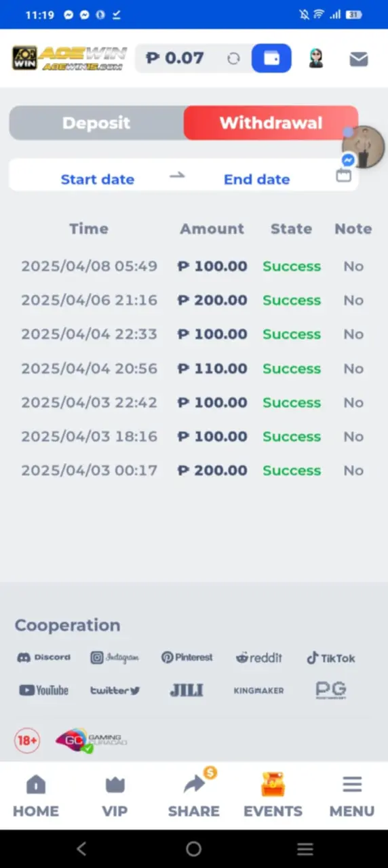Switch to the Deposit toggle
This screenshot has height=868, width=388.
tap(96, 123)
